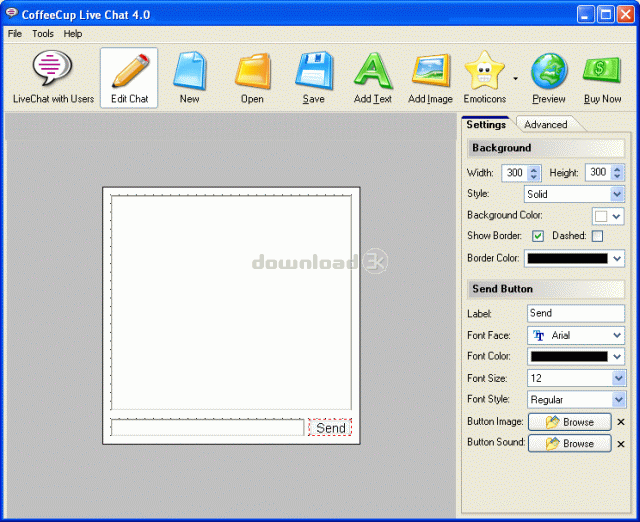Increase the Height spinner value
The image size is (640, 522).
coord(617,168)
